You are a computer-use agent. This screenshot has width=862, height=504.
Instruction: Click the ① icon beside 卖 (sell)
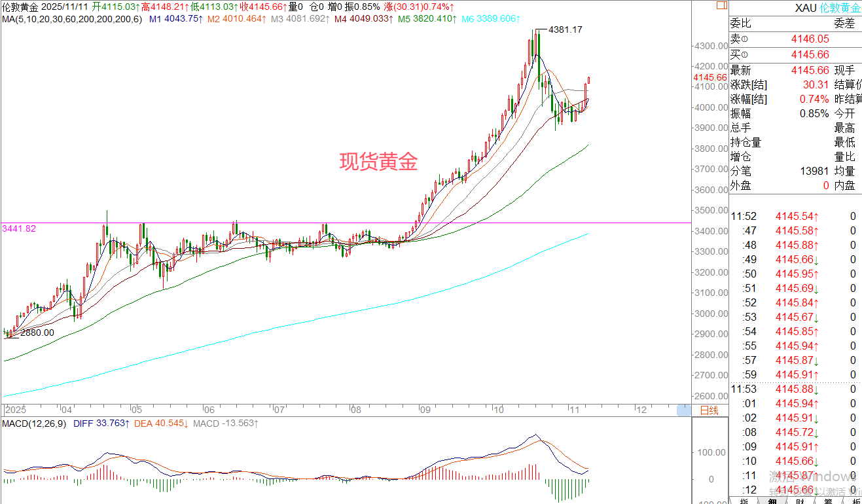(x=744, y=41)
